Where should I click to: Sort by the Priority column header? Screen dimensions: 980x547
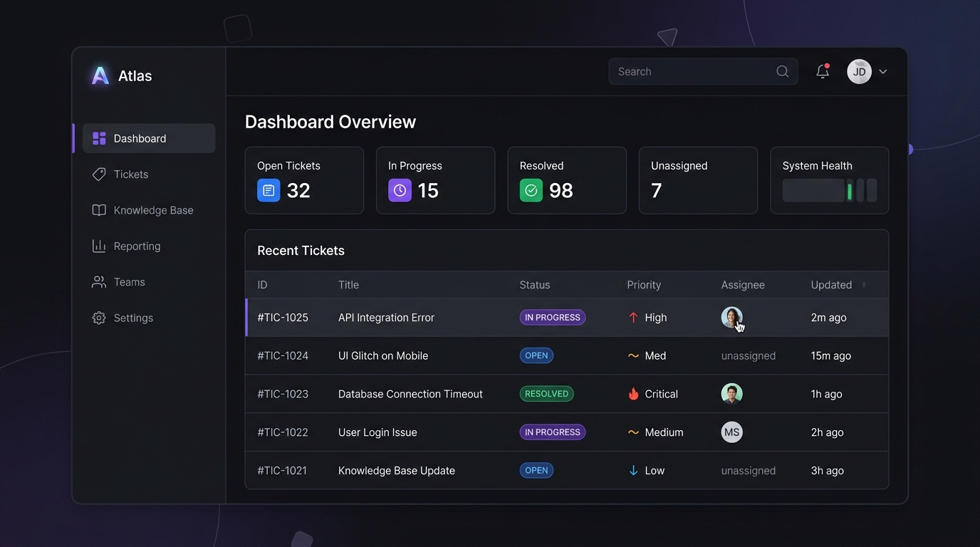pos(644,285)
